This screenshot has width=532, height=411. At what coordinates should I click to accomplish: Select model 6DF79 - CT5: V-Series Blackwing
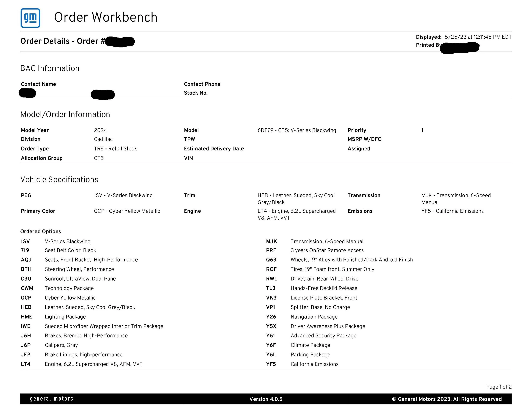(297, 130)
